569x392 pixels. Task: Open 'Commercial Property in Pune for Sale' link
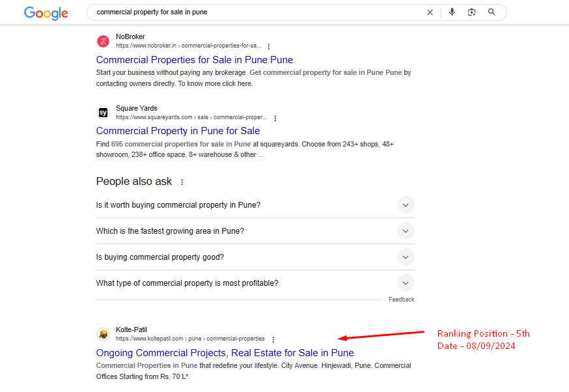click(178, 131)
